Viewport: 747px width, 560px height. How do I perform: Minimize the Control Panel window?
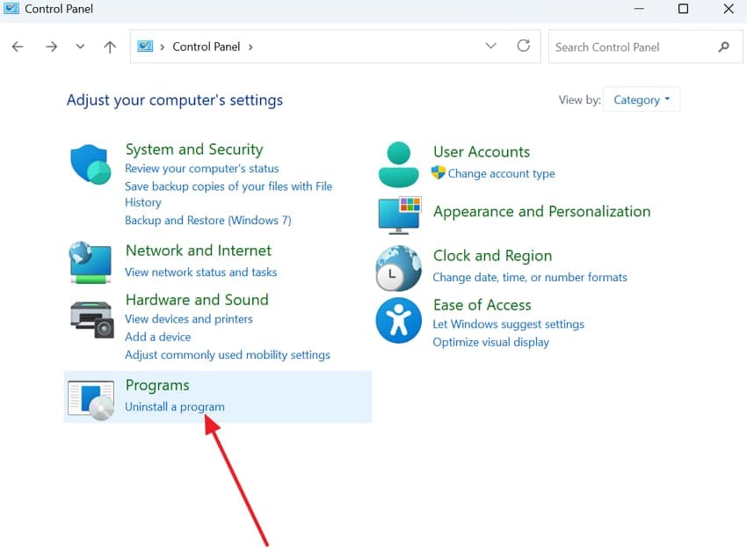[639, 9]
